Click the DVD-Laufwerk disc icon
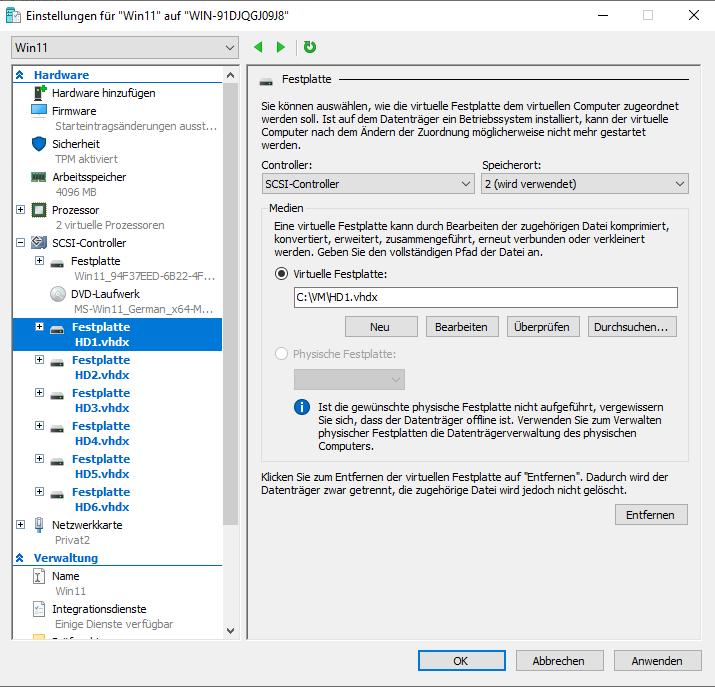This screenshot has width=715, height=687. [58, 294]
